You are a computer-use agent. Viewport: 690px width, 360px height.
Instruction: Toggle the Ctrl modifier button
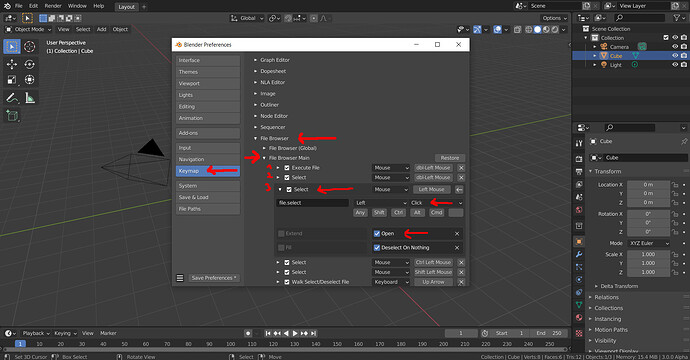tap(398, 213)
